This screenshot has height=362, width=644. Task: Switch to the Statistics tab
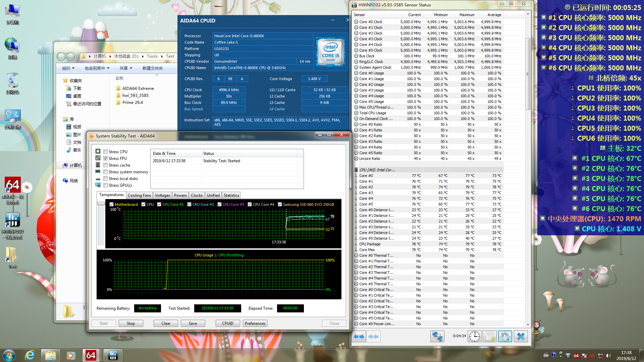(x=231, y=195)
